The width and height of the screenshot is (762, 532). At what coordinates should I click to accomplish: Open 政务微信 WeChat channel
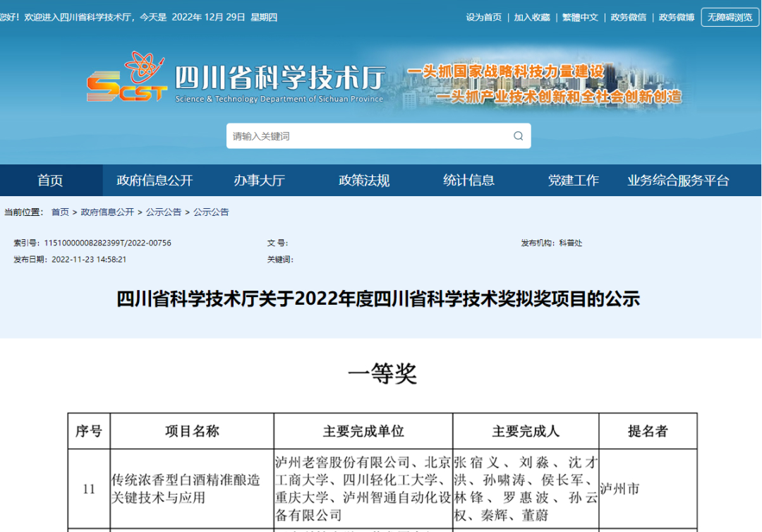[x=630, y=17]
